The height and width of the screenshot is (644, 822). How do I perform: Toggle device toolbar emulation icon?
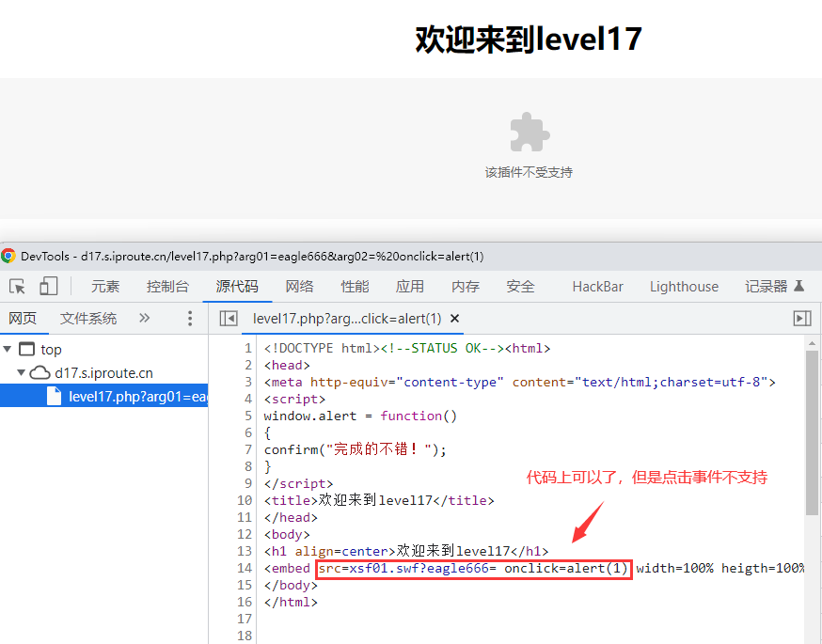point(48,287)
